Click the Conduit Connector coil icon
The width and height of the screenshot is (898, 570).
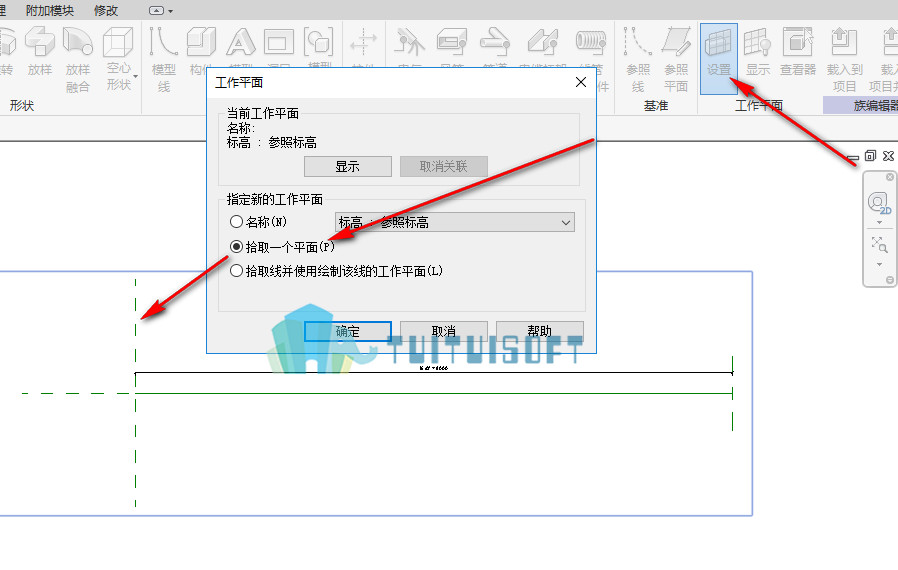591,42
